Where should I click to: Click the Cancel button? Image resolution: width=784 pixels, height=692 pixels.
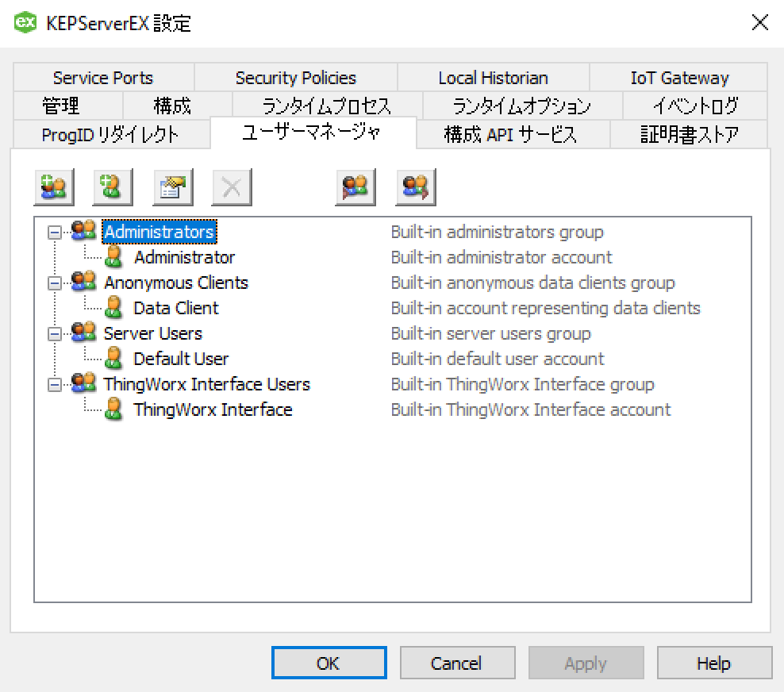tap(457, 663)
